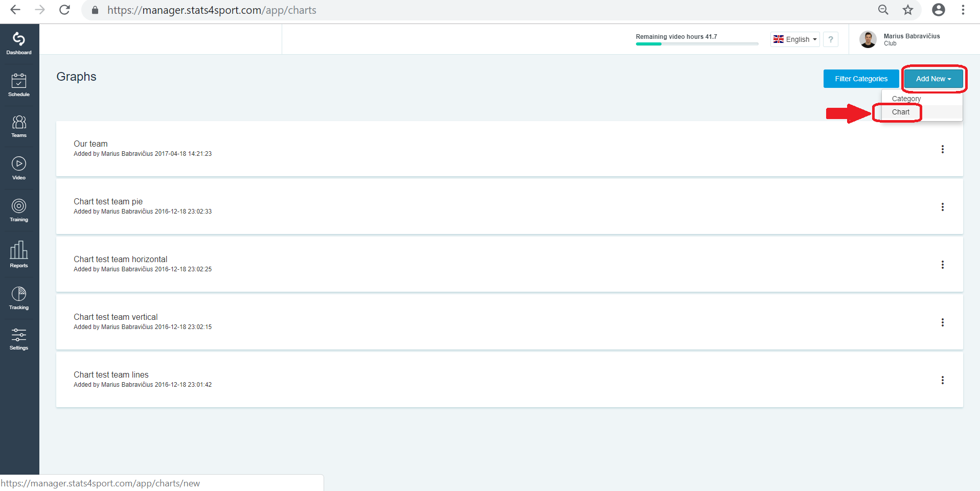Open options menu for Chart test team pie

tap(943, 207)
